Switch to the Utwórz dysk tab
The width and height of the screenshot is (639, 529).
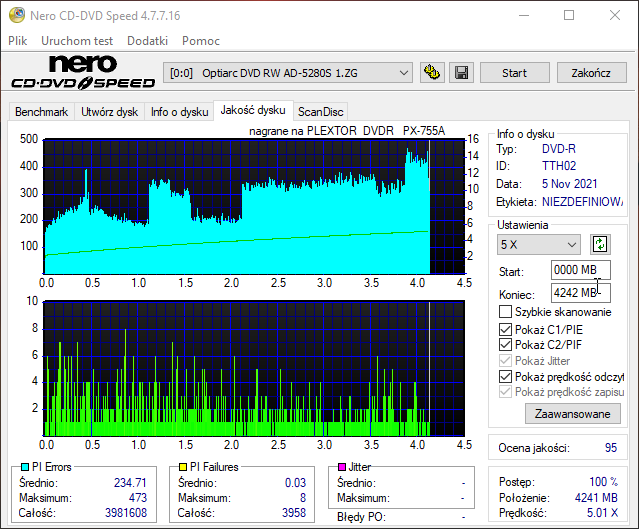coord(109,112)
